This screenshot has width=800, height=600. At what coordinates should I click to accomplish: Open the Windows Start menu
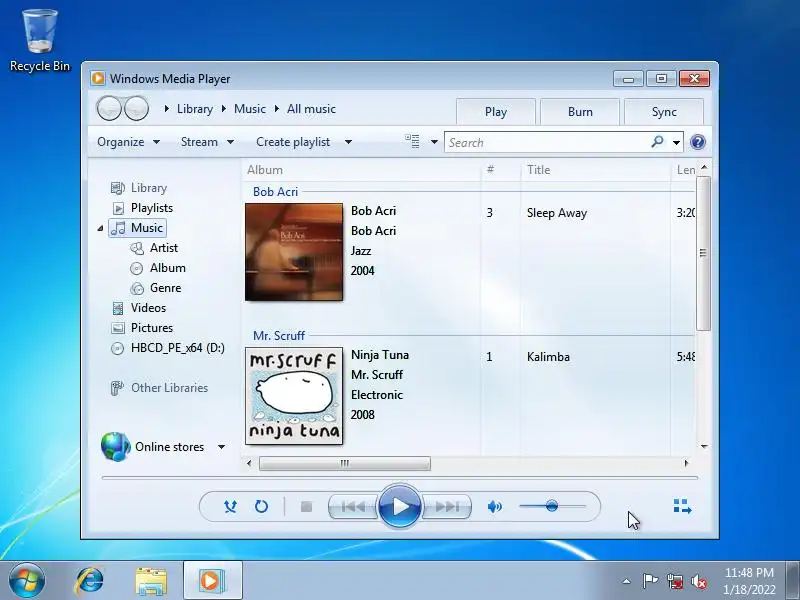pyautogui.click(x=27, y=581)
